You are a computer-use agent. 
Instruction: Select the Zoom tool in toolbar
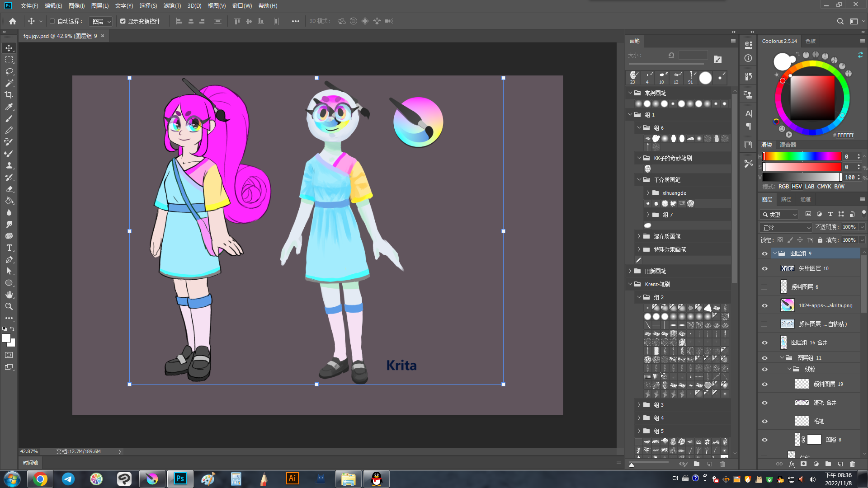(9, 306)
